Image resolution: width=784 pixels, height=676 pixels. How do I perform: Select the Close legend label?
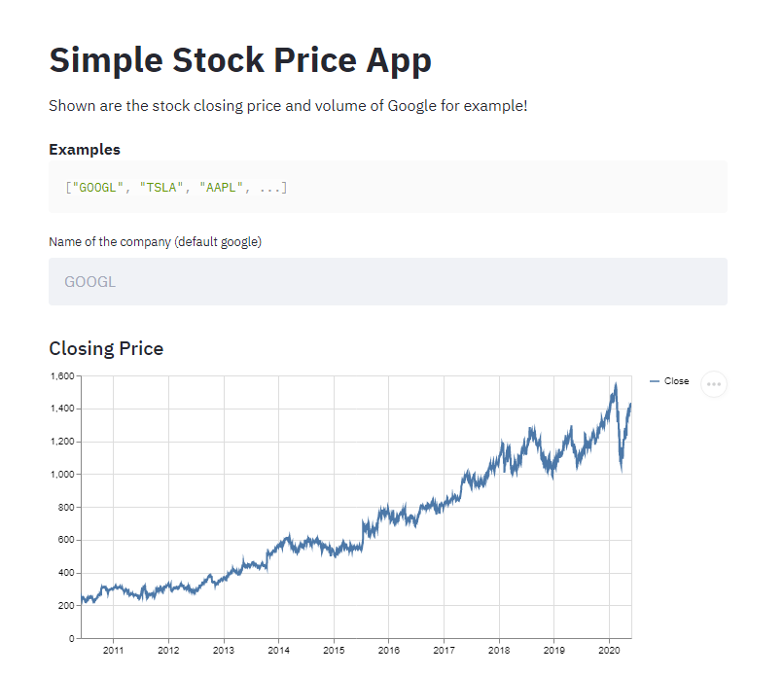(x=675, y=381)
